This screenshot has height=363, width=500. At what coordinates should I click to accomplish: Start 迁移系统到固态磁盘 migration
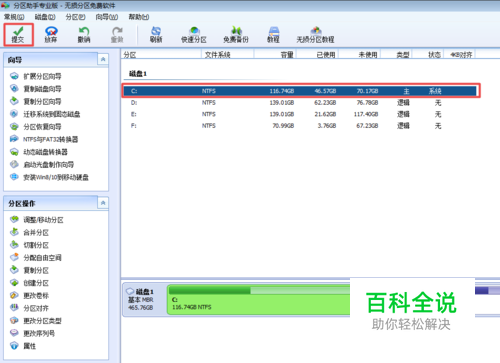[45, 114]
